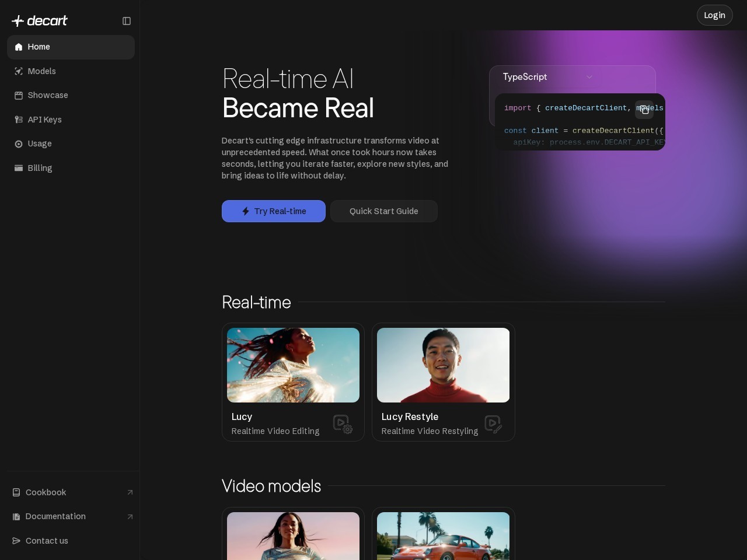This screenshot has width=747, height=560.
Task: Open the TypeScript language dropdown
Action: pyautogui.click(x=548, y=77)
